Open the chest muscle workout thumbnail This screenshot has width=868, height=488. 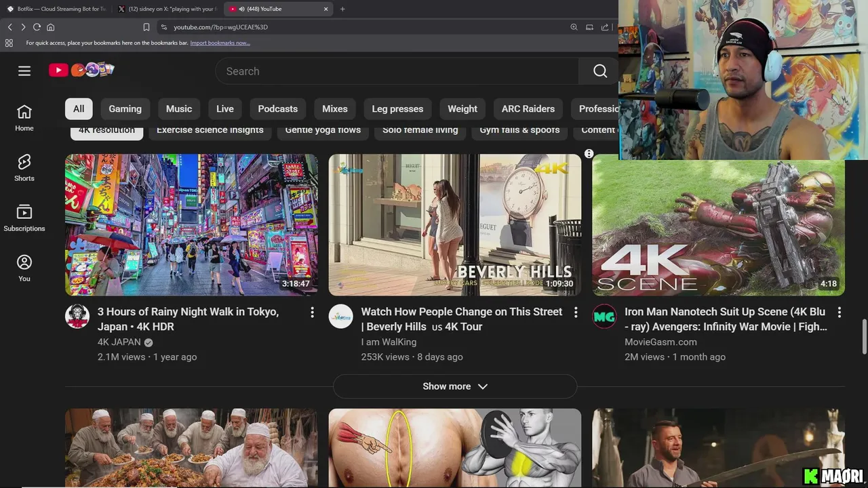coord(455,447)
